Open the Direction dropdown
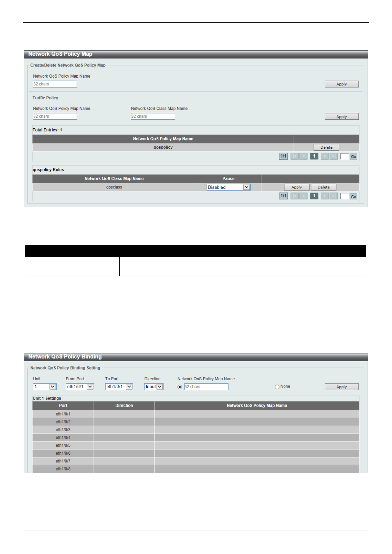Image resolution: width=392 pixels, height=554 pixels. click(154, 387)
